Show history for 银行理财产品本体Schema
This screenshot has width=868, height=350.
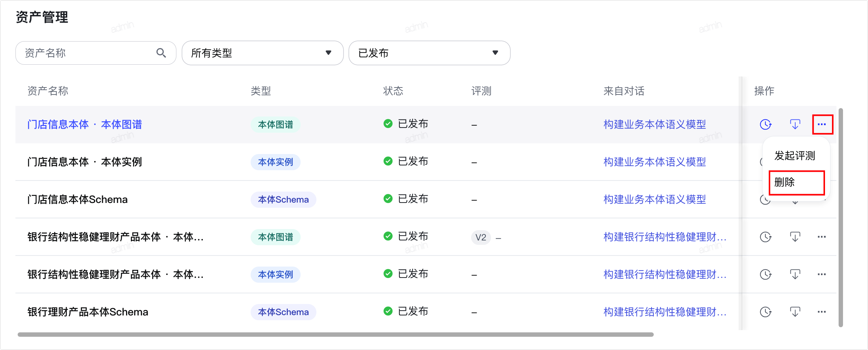765,312
